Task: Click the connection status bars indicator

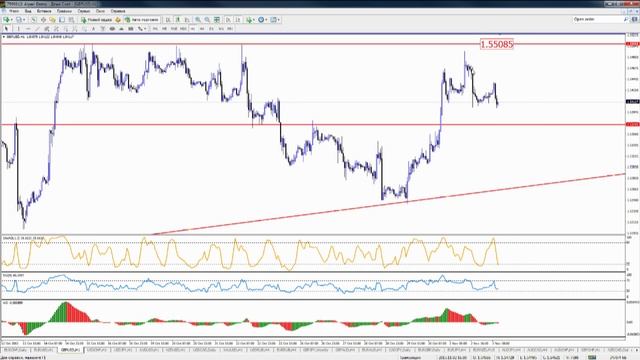Action: [592, 358]
